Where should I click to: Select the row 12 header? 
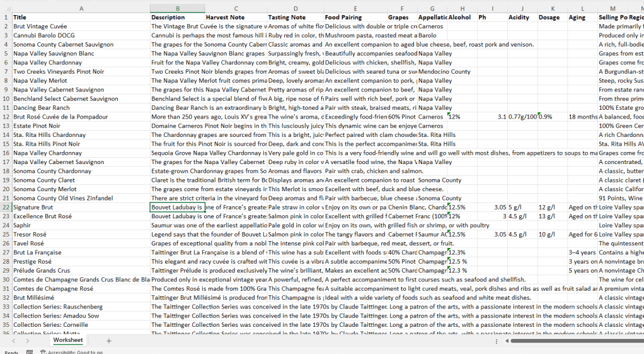[6, 117]
